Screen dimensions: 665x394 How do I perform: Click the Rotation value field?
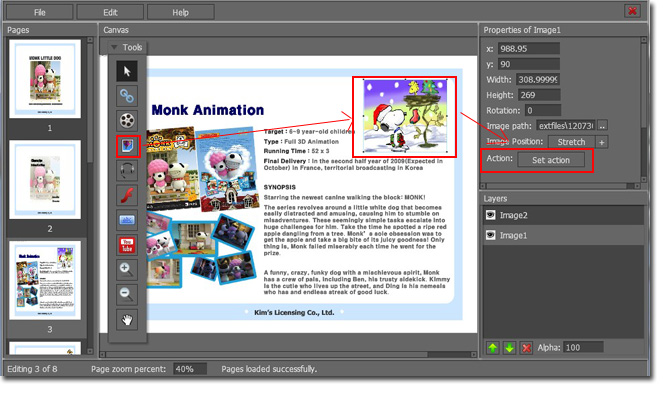pyautogui.click(x=543, y=111)
